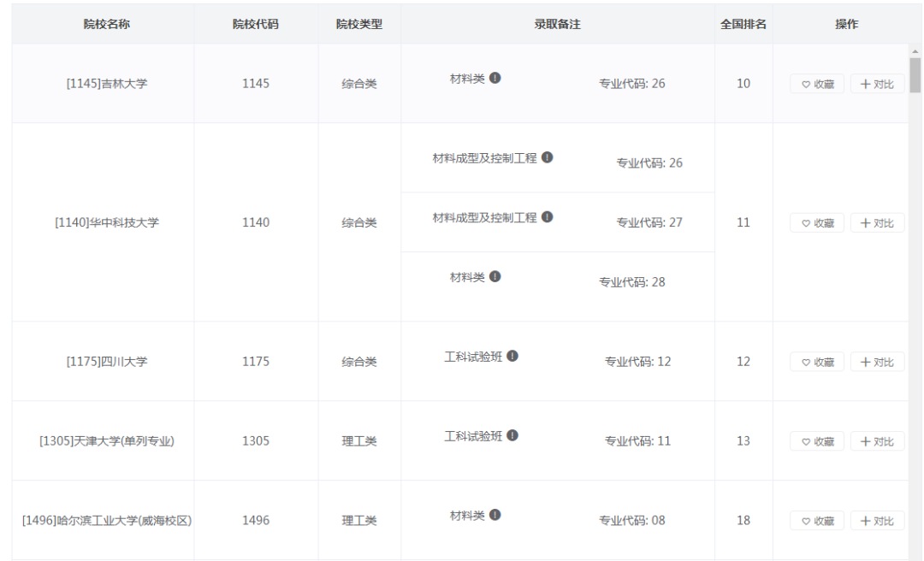Open [1145]吉林大学 school name link
924x561 pixels.
click(x=107, y=84)
